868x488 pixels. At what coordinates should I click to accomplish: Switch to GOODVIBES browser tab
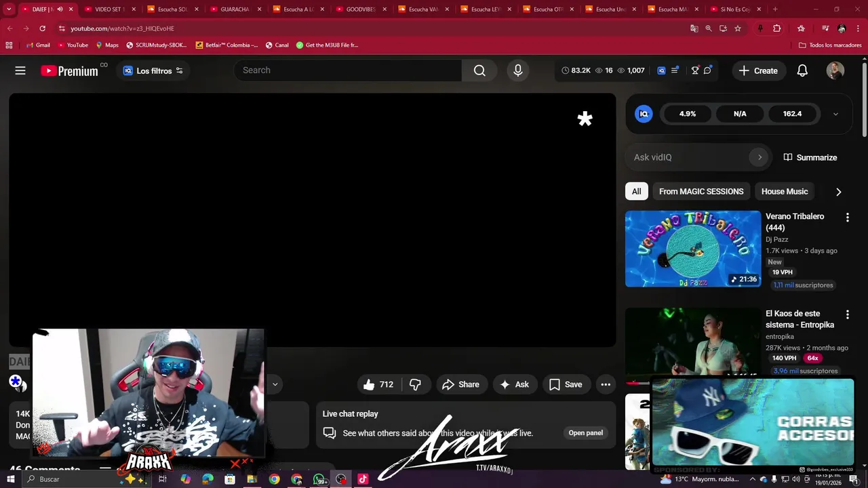tap(360, 9)
